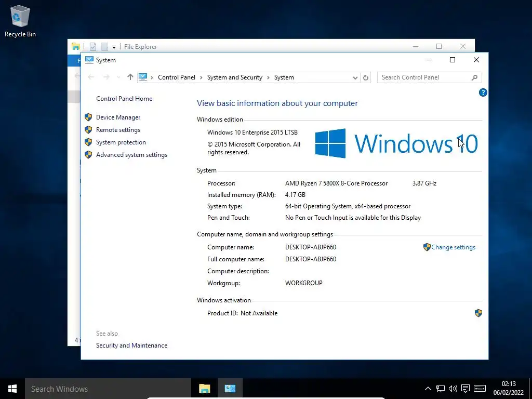
Task: Open the Action Center notification icon
Action: (465, 389)
